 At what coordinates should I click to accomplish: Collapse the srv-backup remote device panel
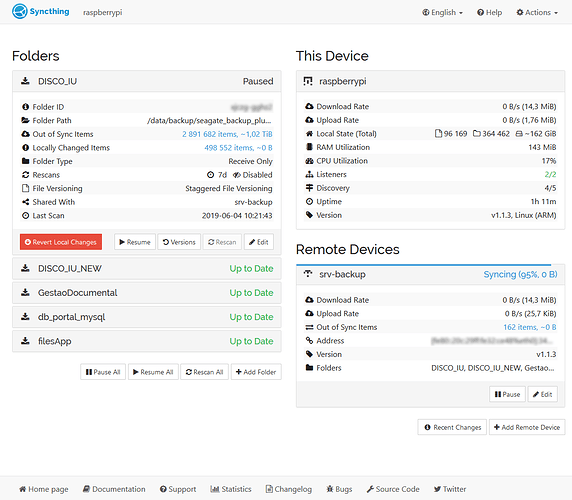click(430, 274)
